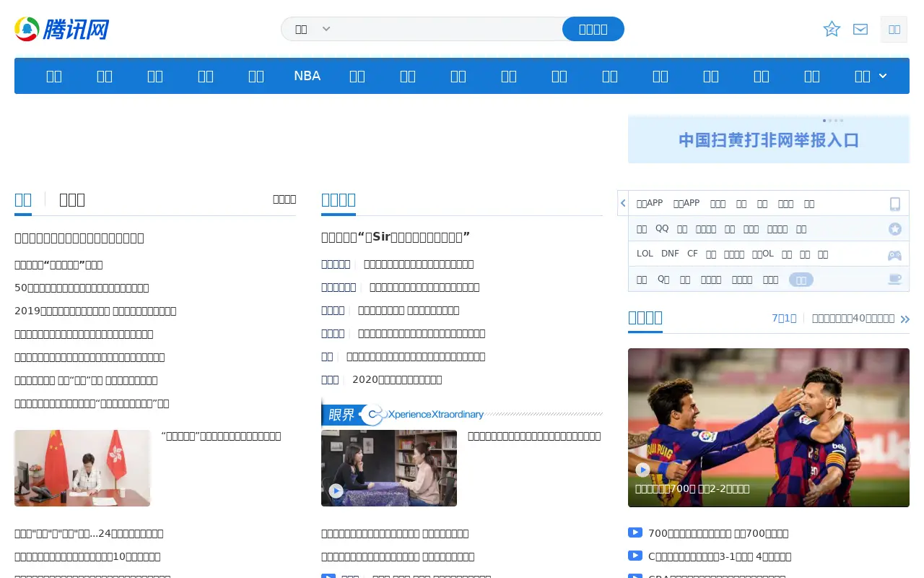Open the mail envelope icon in header

(860, 29)
